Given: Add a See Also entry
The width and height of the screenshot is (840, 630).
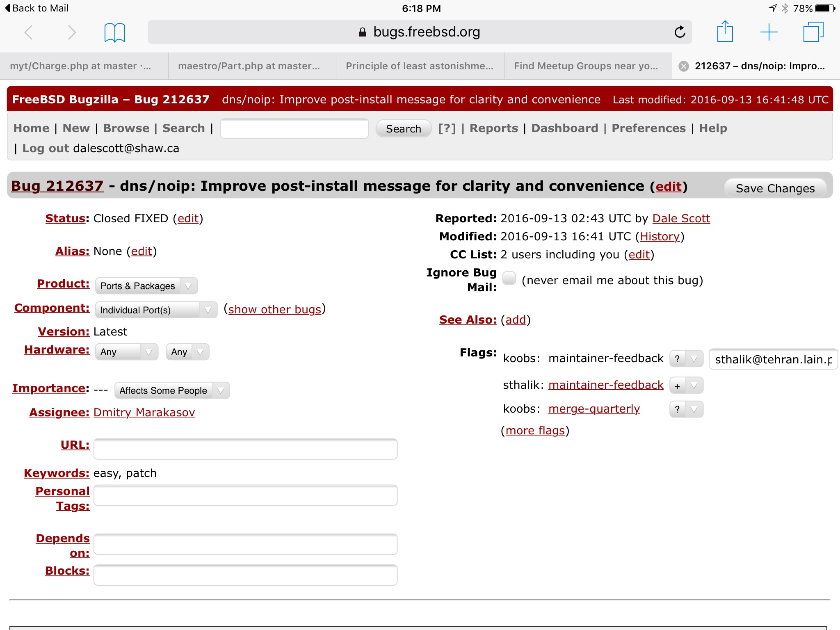Looking at the screenshot, I should pos(516,320).
